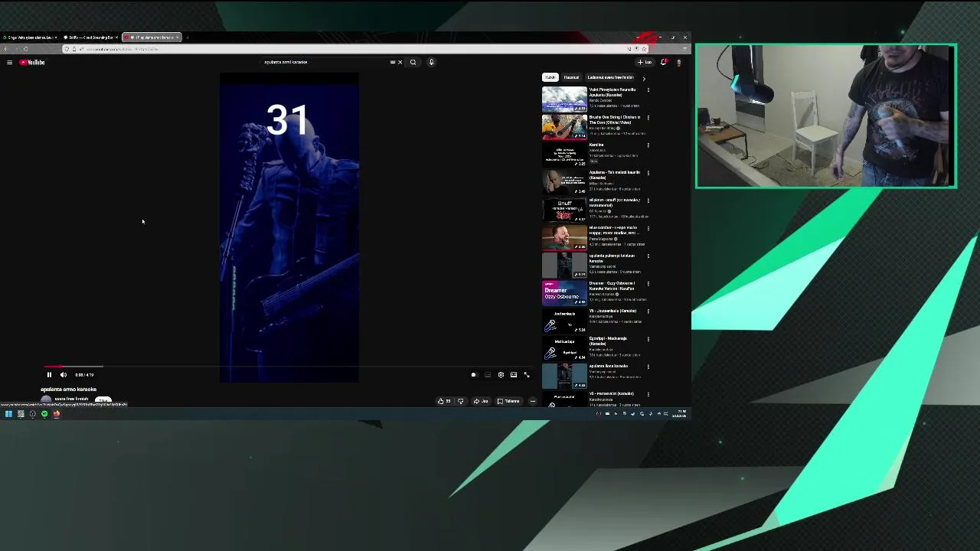Start voice search with microphone icon
The height and width of the screenshot is (551, 980).
(x=431, y=62)
